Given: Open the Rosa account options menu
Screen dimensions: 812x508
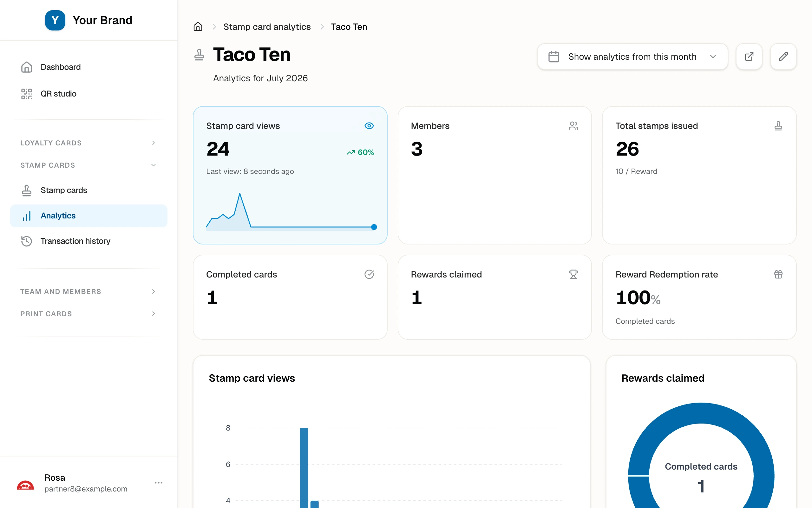Looking at the screenshot, I should click(x=159, y=483).
